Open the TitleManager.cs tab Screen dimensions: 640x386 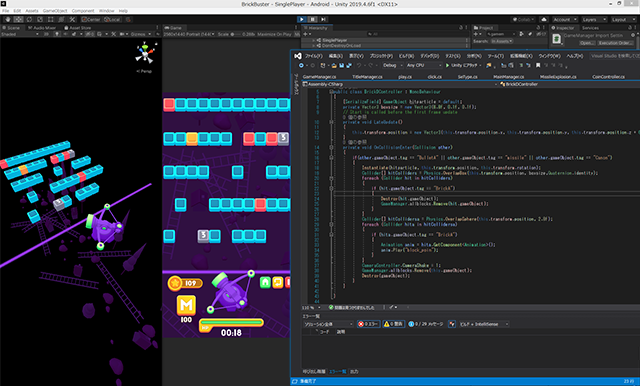367,77
